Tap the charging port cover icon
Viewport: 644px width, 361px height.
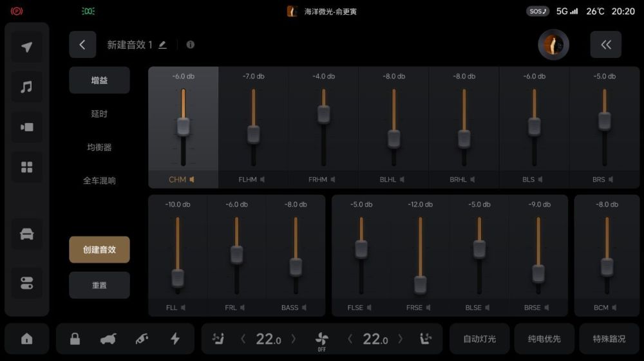pos(142,339)
